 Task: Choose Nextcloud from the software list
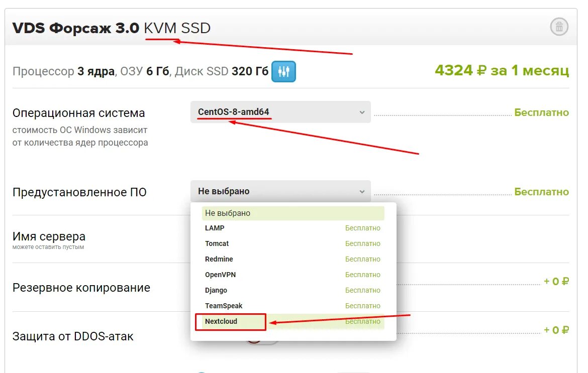[x=293, y=321]
